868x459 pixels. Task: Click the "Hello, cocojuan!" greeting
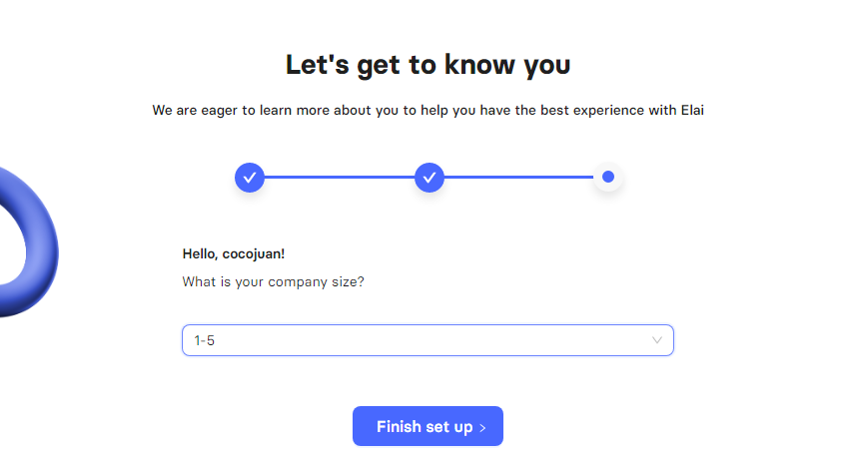pyautogui.click(x=234, y=253)
